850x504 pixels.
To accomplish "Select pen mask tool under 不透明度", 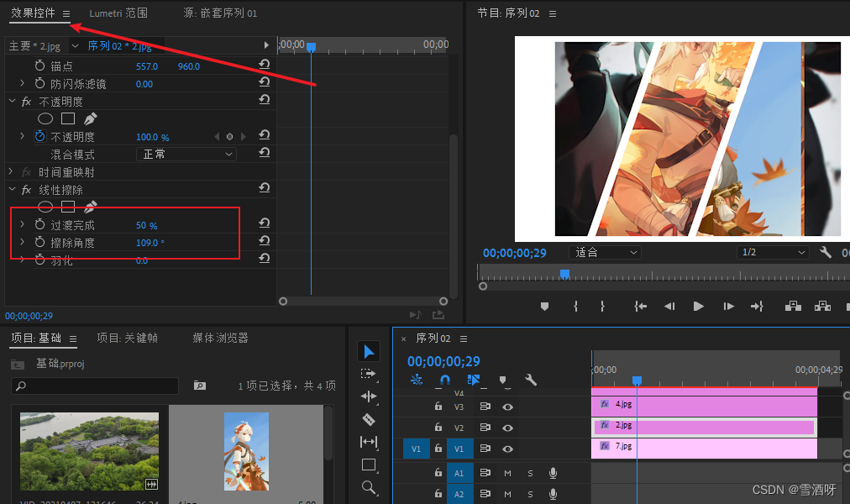I will pyautogui.click(x=91, y=118).
